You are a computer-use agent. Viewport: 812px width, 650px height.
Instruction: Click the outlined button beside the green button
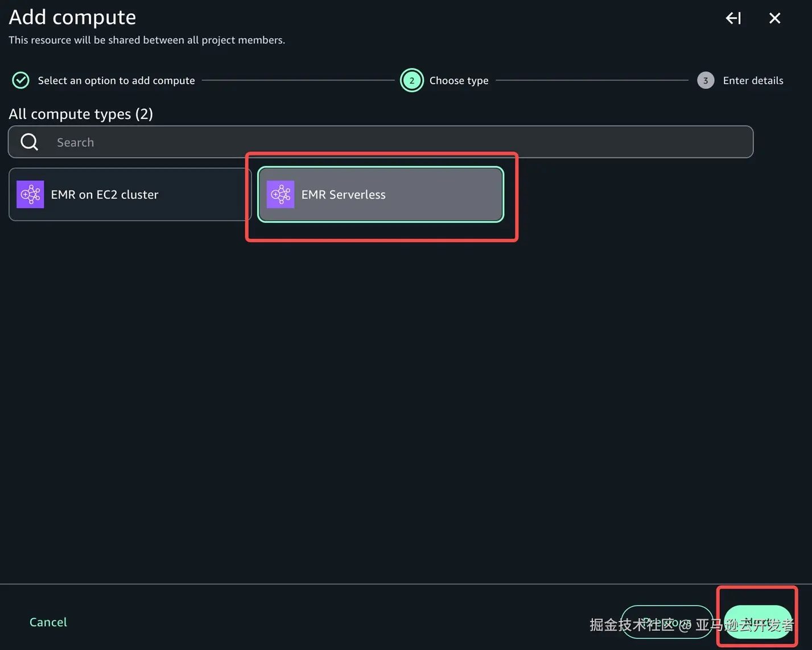click(x=667, y=622)
